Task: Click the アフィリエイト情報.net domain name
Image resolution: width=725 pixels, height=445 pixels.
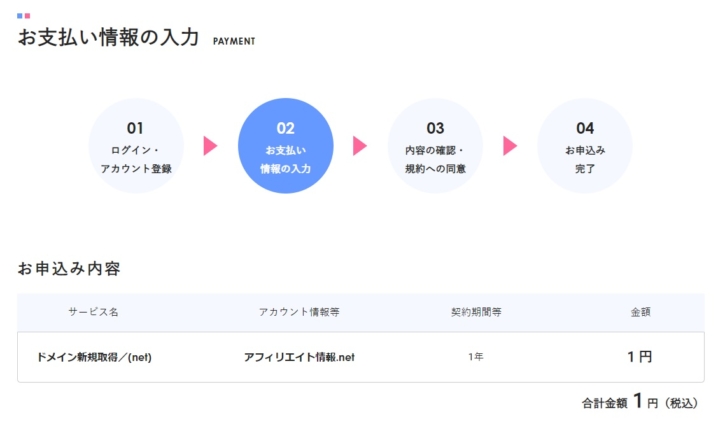Action: point(299,357)
